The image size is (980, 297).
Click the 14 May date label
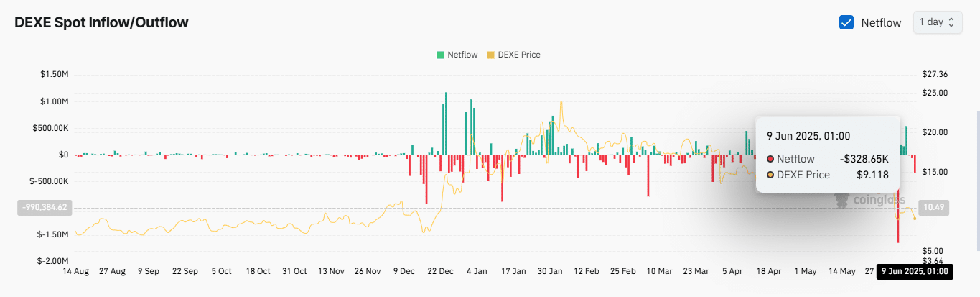tap(842, 272)
